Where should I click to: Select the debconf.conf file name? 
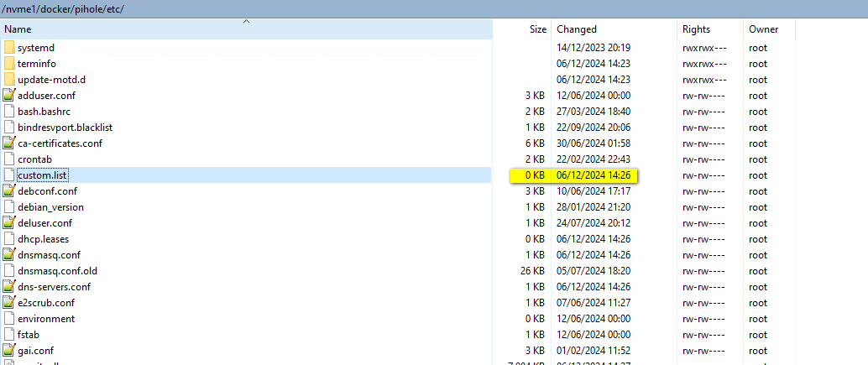pos(48,190)
